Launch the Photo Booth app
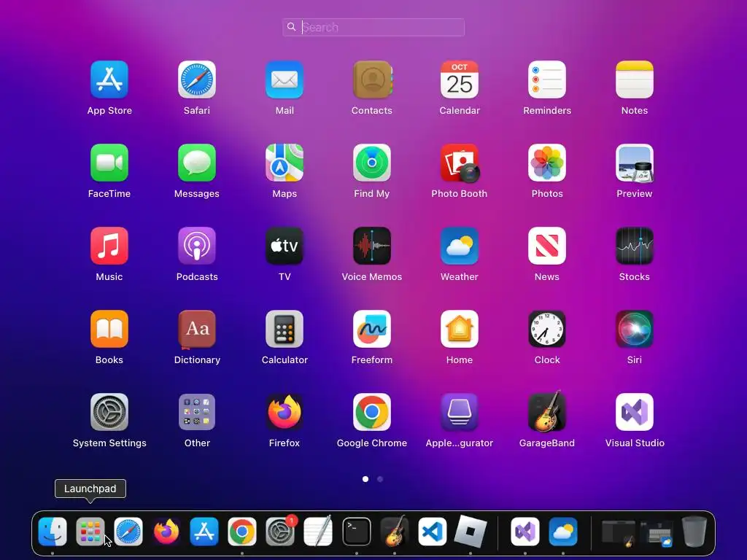This screenshot has width=747, height=560. (x=460, y=163)
